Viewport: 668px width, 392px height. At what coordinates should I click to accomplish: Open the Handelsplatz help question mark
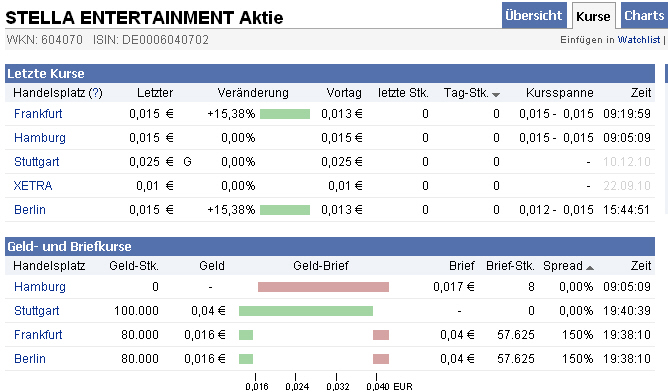click(96, 93)
